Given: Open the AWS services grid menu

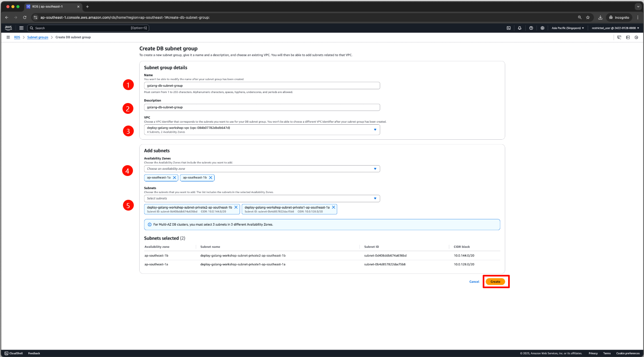Looking at the screenshot, I should pos(21,28).
